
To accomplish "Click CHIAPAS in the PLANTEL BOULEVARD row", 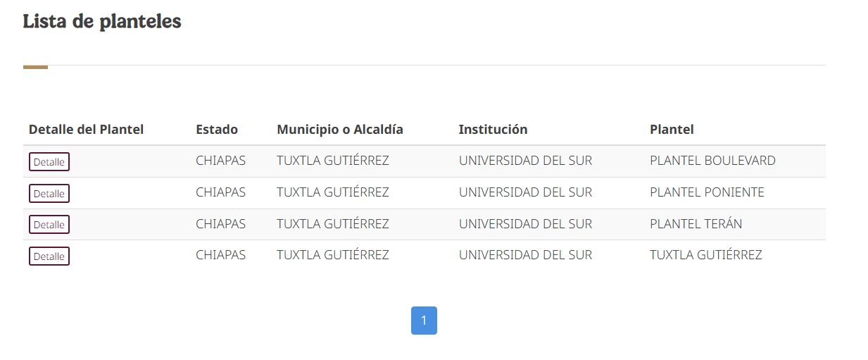I will [x=220, y=161].
